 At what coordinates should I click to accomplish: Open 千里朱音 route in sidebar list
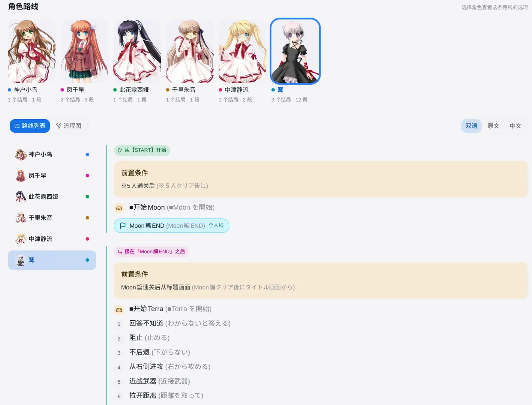coord(52,218)
